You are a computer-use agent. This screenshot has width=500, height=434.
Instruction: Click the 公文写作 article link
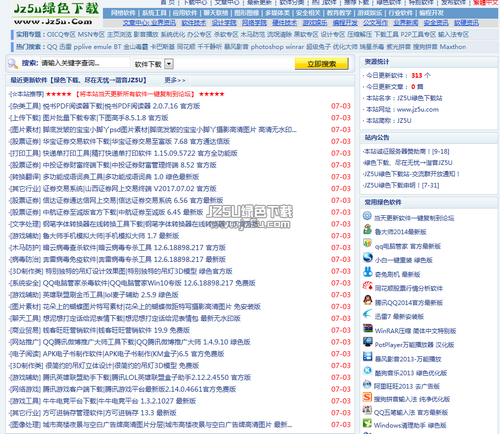tap(375, 23)
